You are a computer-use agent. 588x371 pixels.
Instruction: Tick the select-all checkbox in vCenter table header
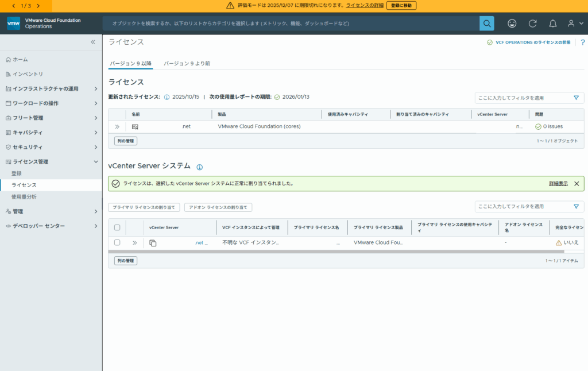click(x=117, y=227)
